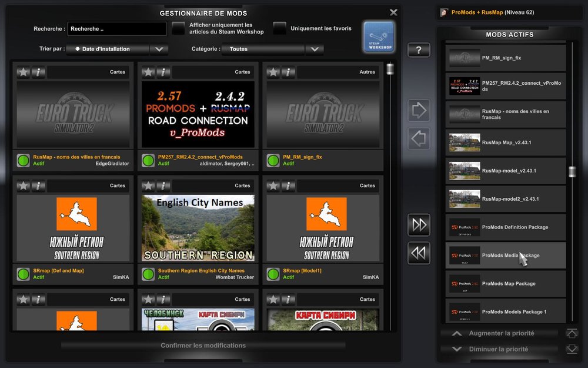Image resolution: width=588 pixels, height=368 pixels.
Task: Click author name Wombat Trucker
Action: (235, 277)
